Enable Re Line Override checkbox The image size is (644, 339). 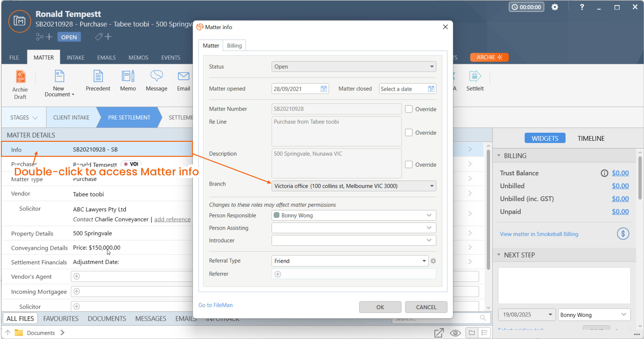(x=409, y=133)
